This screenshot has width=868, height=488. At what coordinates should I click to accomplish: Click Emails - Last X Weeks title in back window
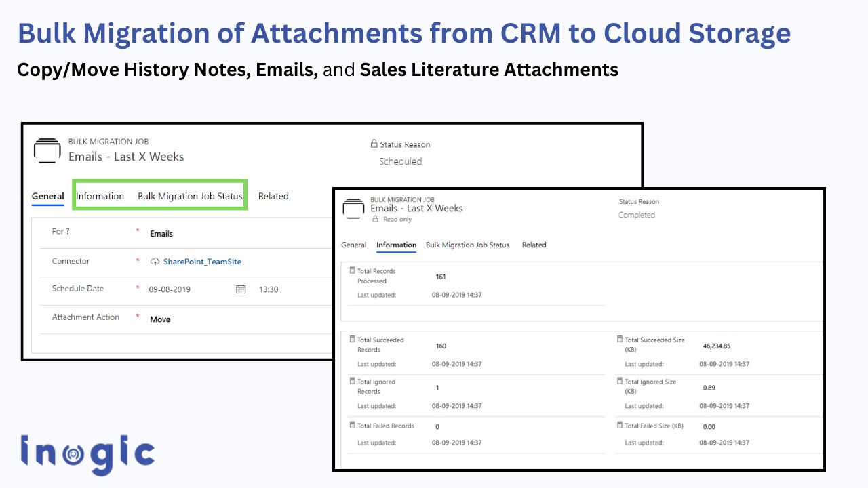pyautogui.click(x=126, y=157)
